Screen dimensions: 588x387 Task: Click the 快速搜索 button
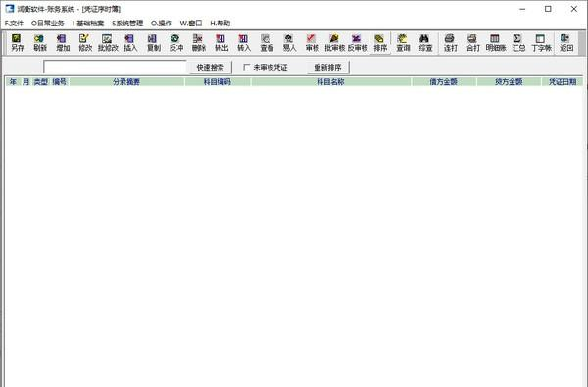211,68
